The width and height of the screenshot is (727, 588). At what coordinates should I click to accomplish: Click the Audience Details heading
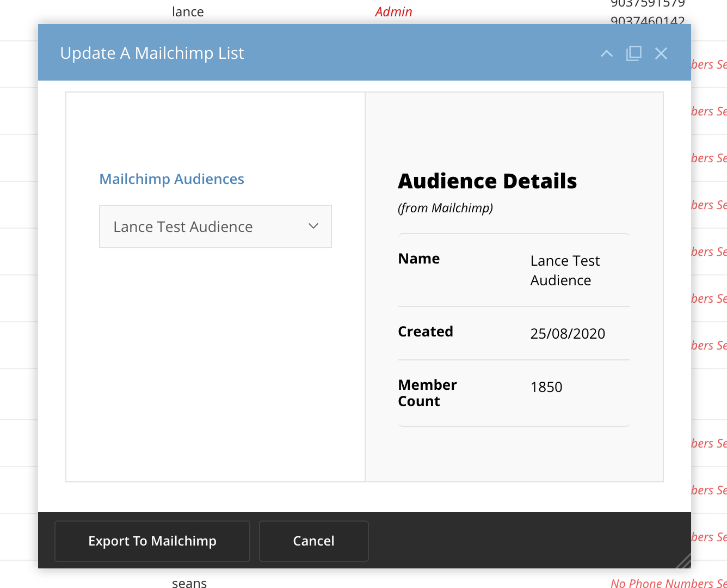488,181
